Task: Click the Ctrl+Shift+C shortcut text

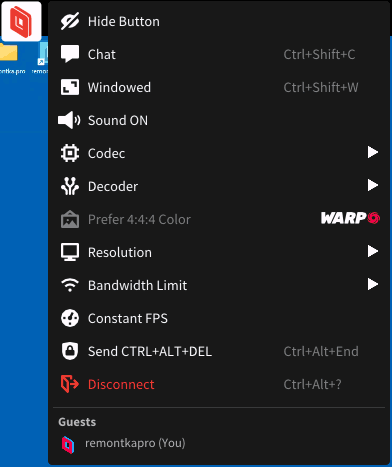Action: point(319,54)
